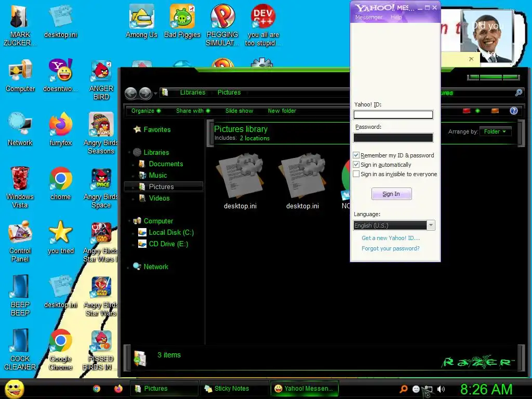The image size is (532, 399).
Task: Open the Bad Piggies desktop shortcut
Action: (182, 21)
